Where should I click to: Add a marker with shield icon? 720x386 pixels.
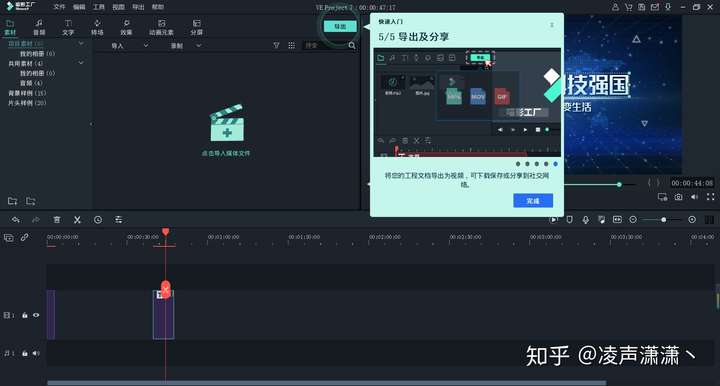[x=569, y=220]
